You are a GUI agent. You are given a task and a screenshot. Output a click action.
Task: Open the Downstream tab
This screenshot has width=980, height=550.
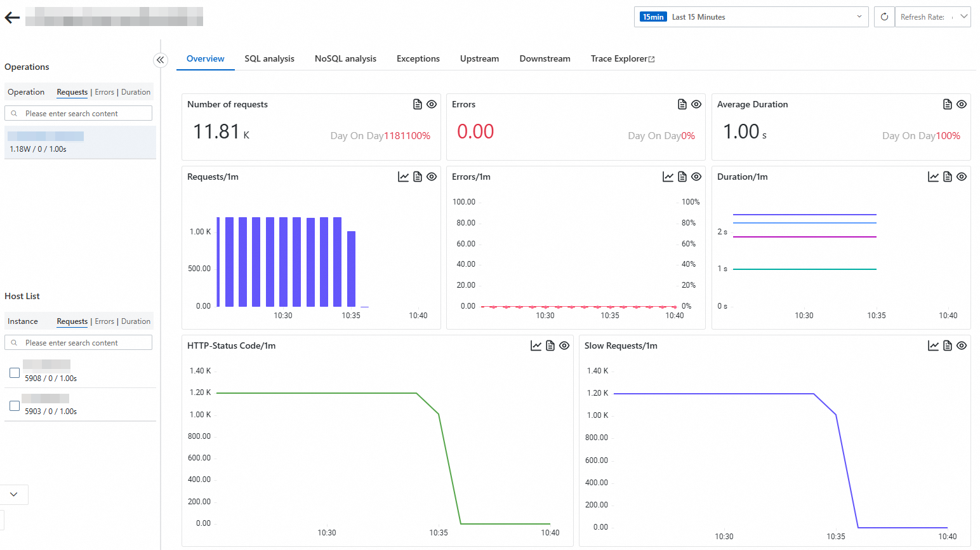point(545,58)
